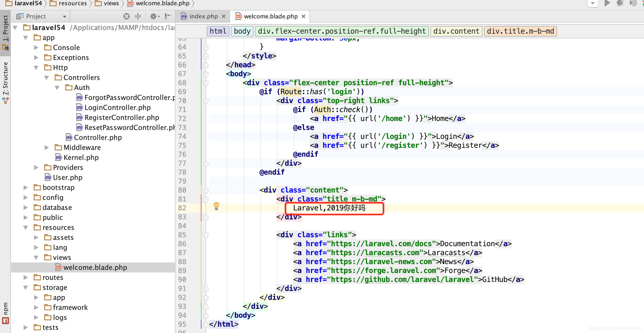Select the database folder
The height and width of the screenshot is (333, 644).
pyautogui.click(x=53, y=208)
